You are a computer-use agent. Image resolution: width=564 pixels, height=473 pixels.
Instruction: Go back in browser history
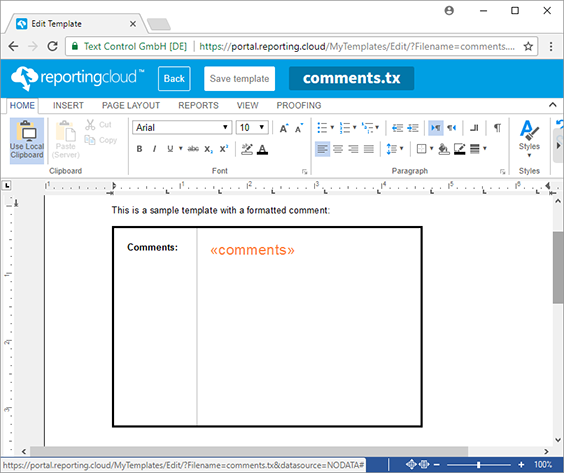click(13, 46)
